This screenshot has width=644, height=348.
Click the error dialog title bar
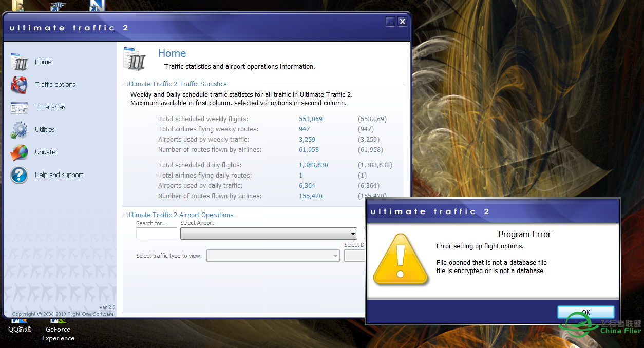pyautogui.click(x=493, y=211)
